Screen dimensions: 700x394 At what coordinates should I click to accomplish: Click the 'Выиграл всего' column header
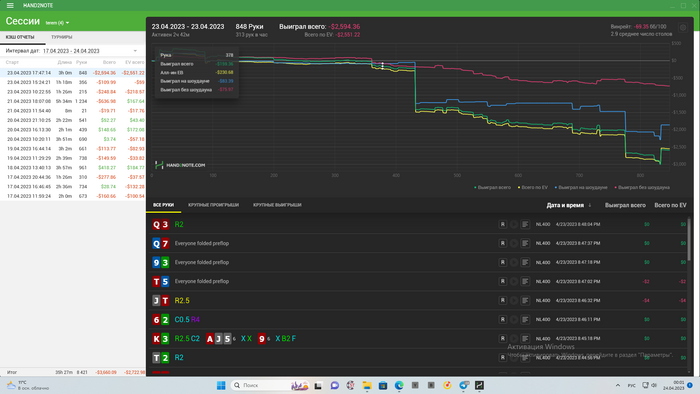[625, 205]
